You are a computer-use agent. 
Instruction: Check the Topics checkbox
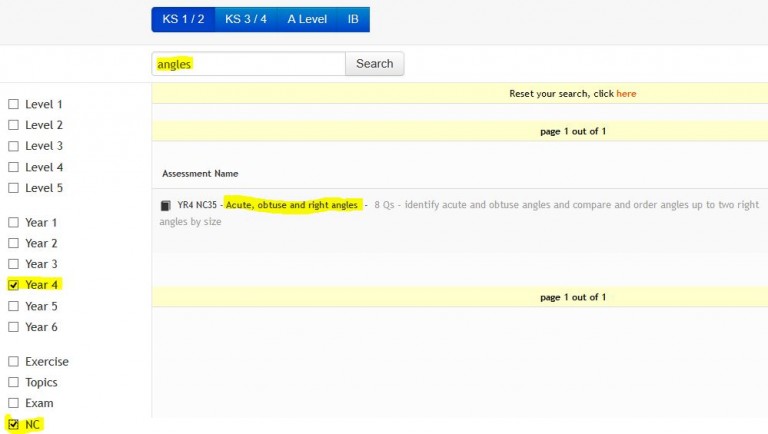click(x=13, y=382)
